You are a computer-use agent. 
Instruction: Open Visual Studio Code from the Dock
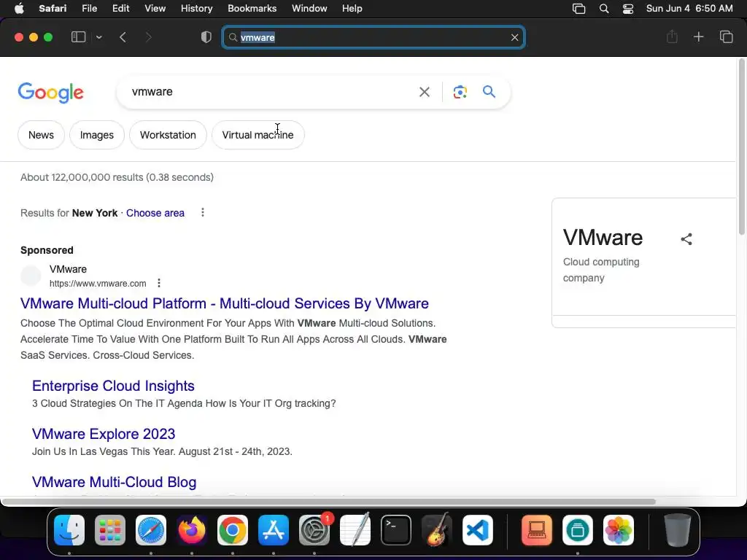click(x=478, y=530)
